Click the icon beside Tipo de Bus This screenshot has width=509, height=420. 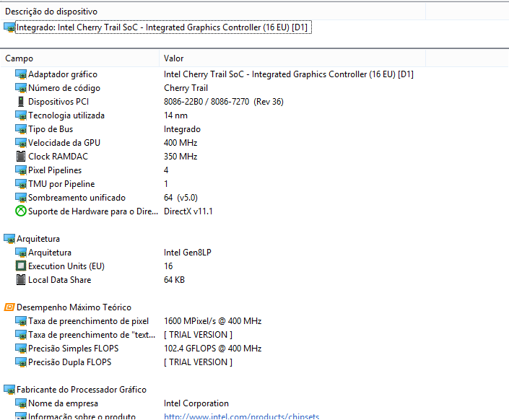[21, 129]
